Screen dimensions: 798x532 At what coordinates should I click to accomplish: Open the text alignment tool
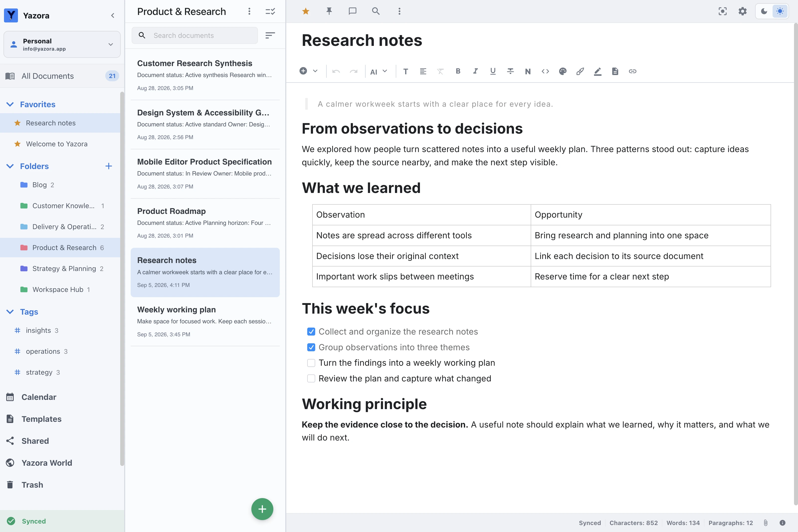423,71
